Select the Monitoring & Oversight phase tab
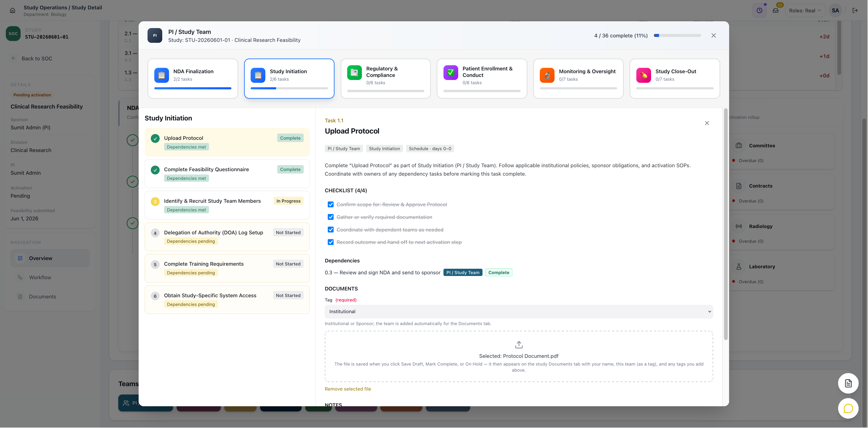This screenshot has width=868, height=428. pos(578,79)
